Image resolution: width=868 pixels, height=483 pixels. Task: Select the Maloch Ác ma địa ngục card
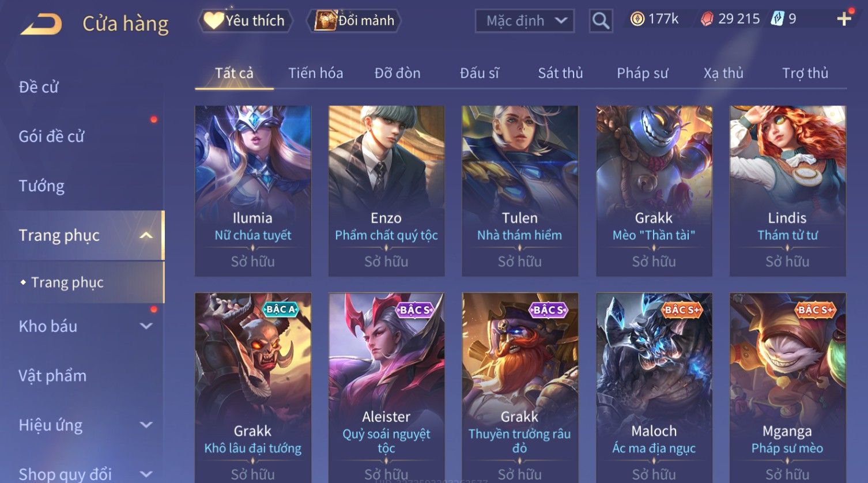[x=654, y=387]
